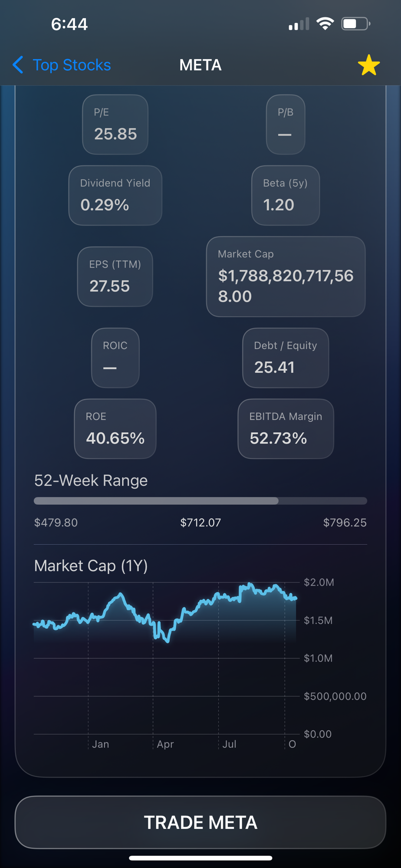The height and width of the screenshot is (868, 401).
Task: Select the Debt / Equity 25.41 card
Action: point(285,358)
